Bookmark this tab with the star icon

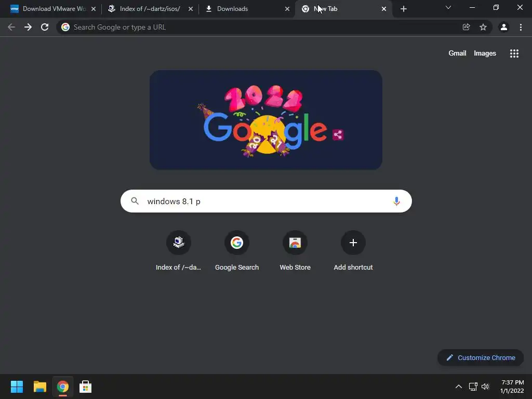pyautogui.click(x=483, y=27)
